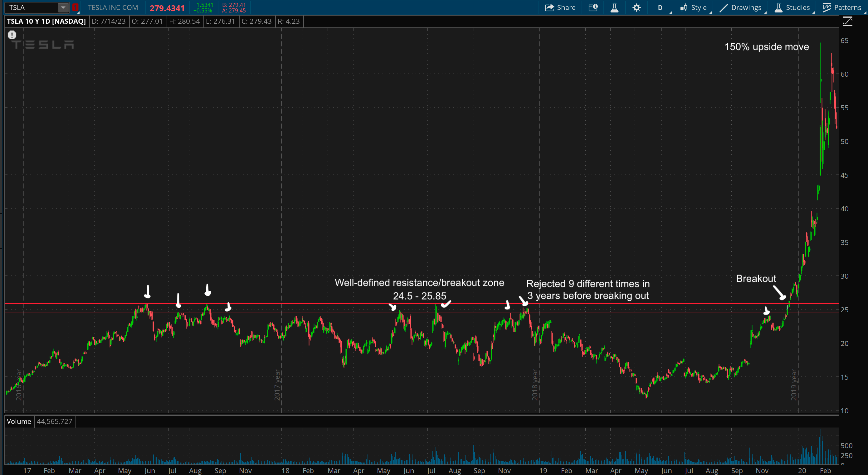Click the diagonal line icon beside Drawings
The width and height of the screenshot is (868, 475).
[724, 7]
